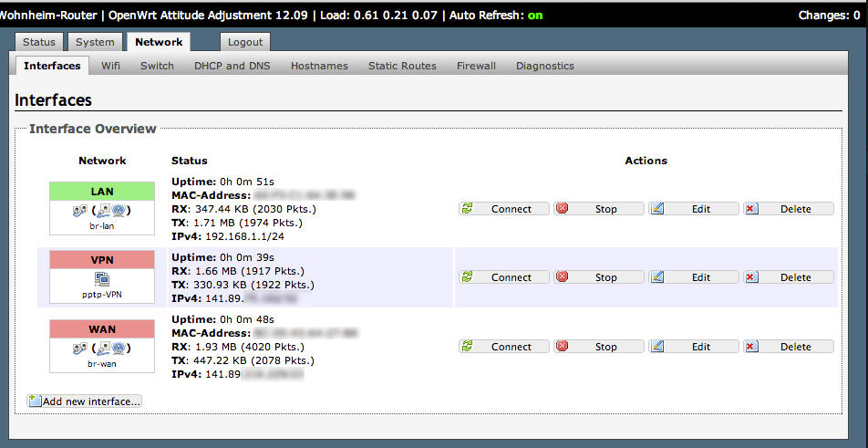The height and width of the screenshot is (448, 868).
Task: Click the VPN uptime 0h 0m 39s
Action: (249, 257)
